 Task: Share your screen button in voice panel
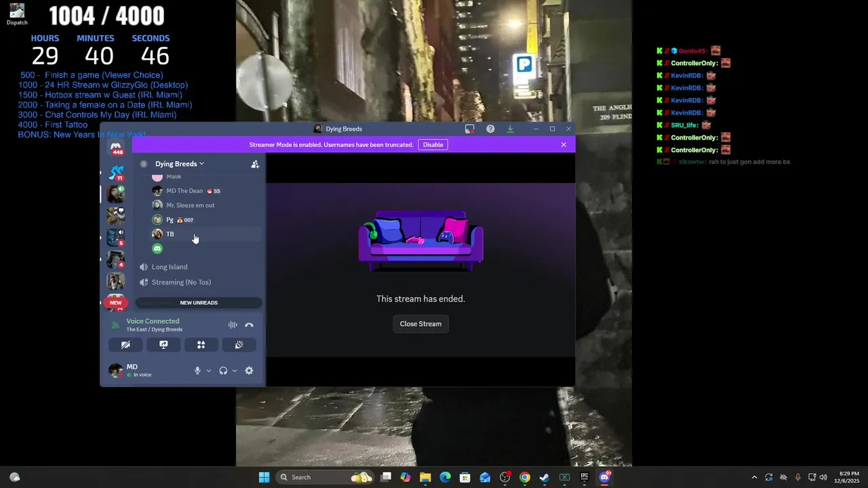[163, 345]
